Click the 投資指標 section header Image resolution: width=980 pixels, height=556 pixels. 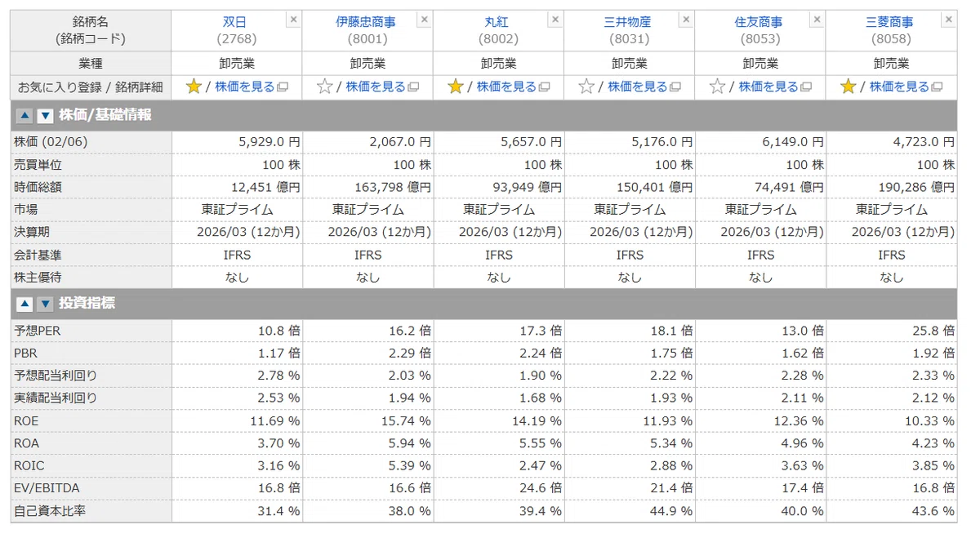point(483,304)
